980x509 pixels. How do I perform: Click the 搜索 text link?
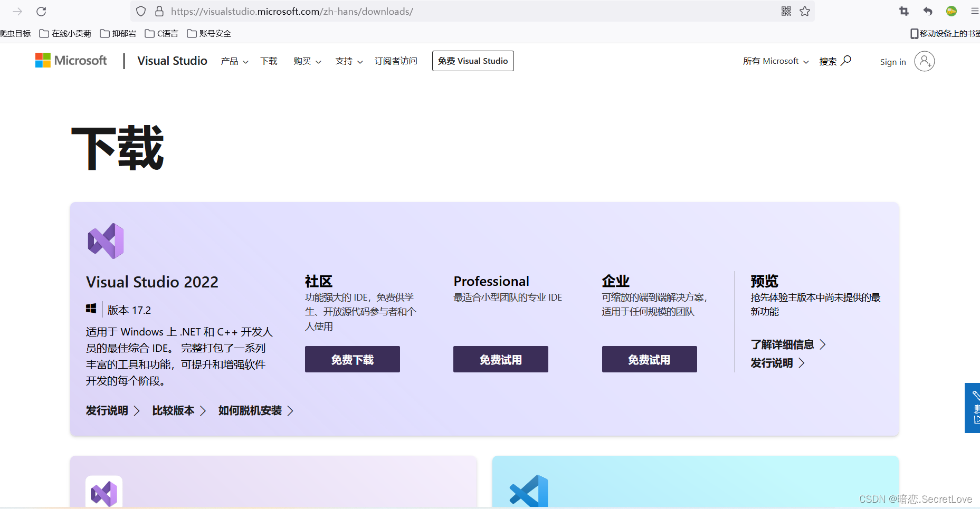pyautogui.click(x=828, y=61)
